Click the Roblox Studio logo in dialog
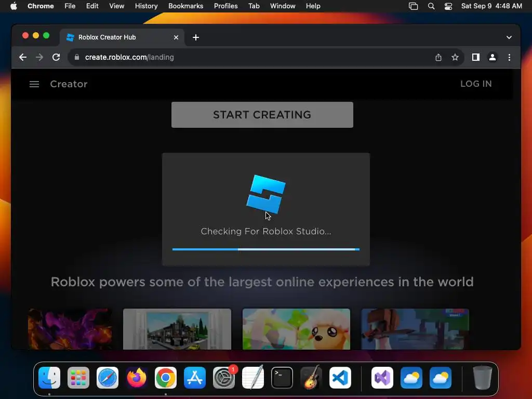The image size is (532, 399). [266, 195]
